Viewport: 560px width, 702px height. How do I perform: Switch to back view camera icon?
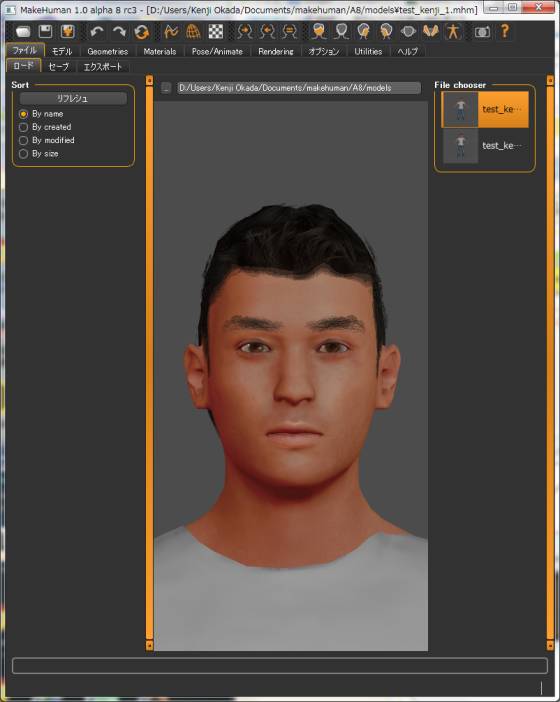click(342, 31)
